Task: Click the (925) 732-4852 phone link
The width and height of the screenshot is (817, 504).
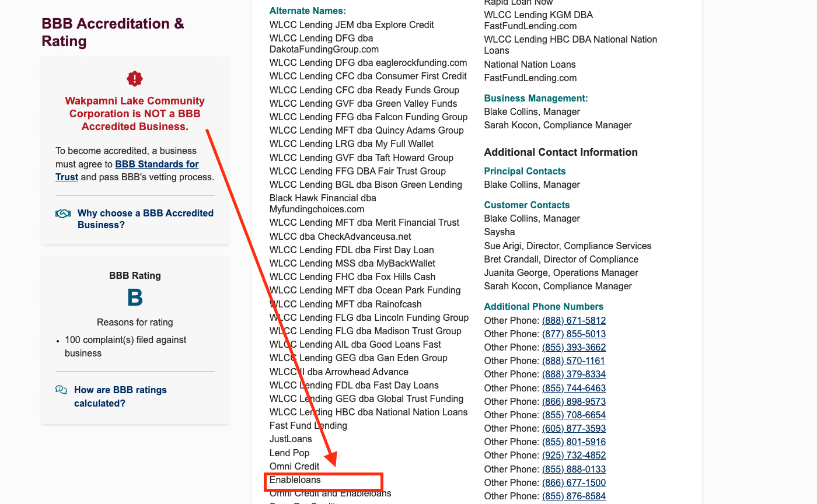Action: pyautogui.click(x=574, y=455)
